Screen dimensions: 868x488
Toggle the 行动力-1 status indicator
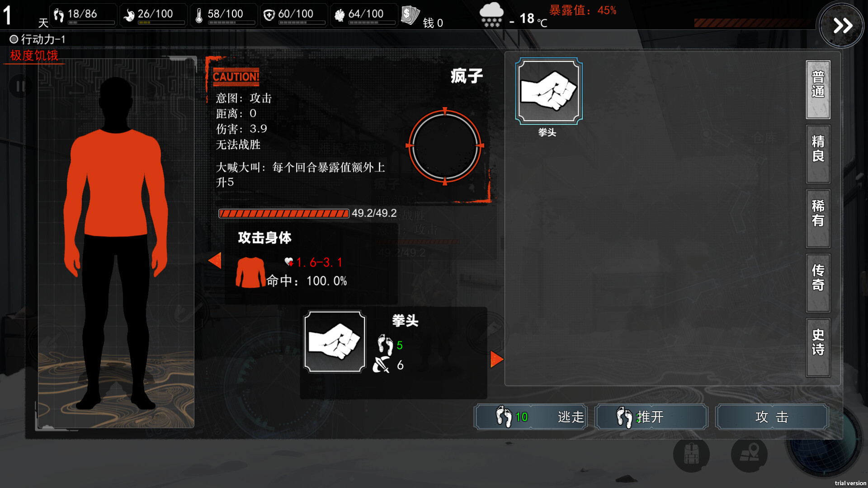point(38,39)
